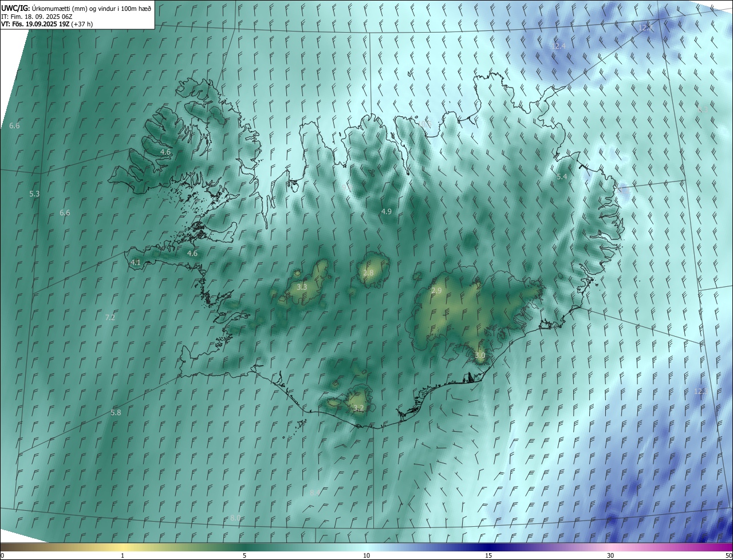Screen dimensions: 733x560
Task: Click the 2.9 value on Vatnajökull
Action: point(436,291)
